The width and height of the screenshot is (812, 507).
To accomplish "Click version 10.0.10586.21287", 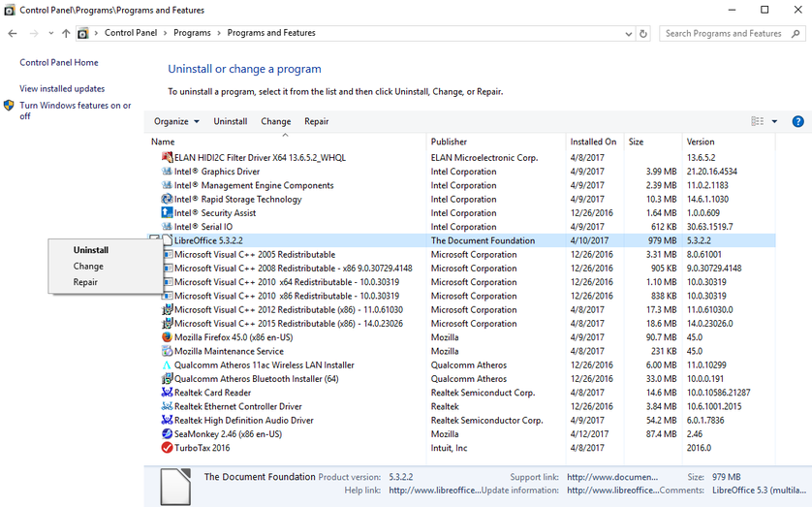I will [719, 393].
